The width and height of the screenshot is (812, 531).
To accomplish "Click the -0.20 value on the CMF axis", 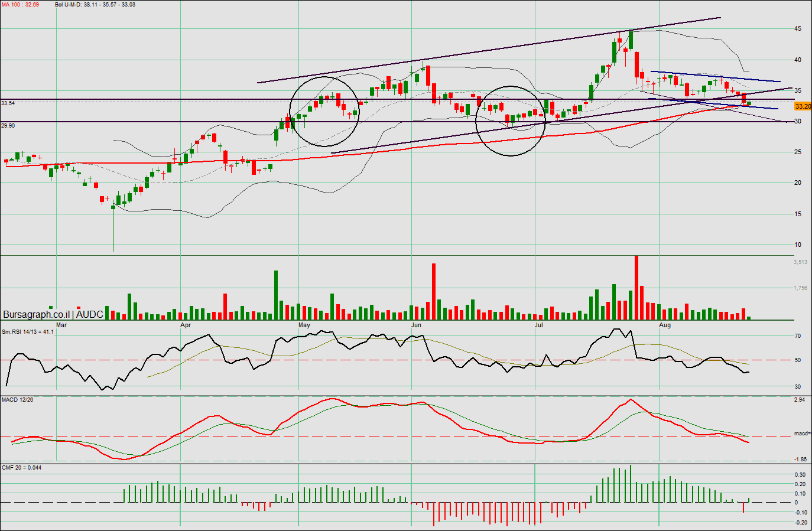I will coord(801,523).
